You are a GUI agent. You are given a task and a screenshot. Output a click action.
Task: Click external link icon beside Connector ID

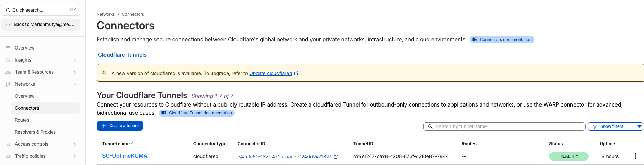[336, 157]
